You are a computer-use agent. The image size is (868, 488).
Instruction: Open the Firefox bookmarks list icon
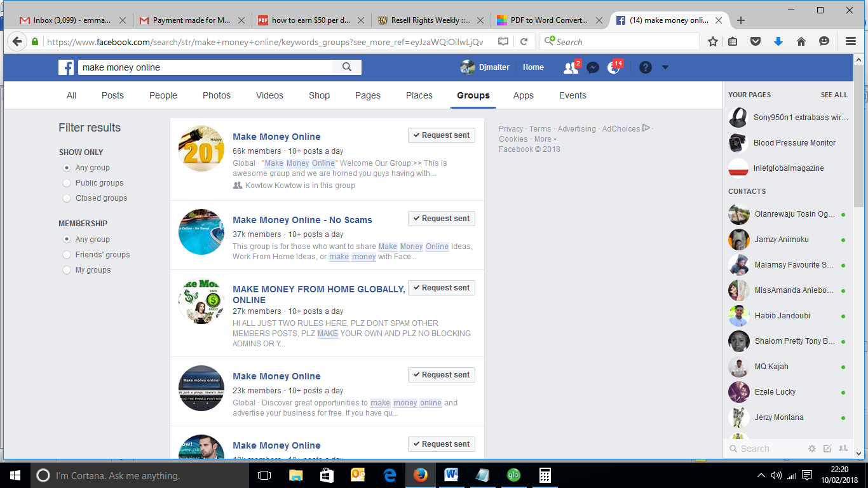coord(733,42)
